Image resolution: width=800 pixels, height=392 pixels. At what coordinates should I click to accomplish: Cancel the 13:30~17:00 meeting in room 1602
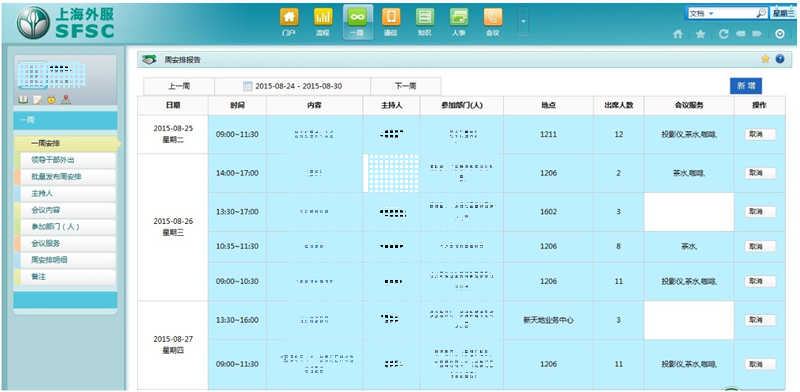[x=760, y=212]
